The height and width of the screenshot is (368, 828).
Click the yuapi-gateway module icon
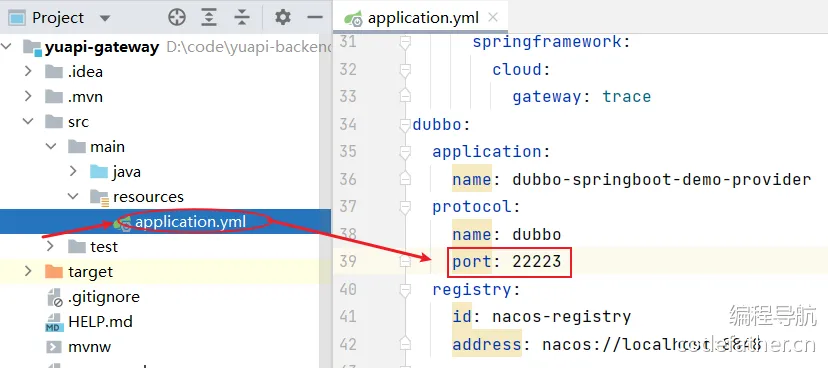click(32, 48)
